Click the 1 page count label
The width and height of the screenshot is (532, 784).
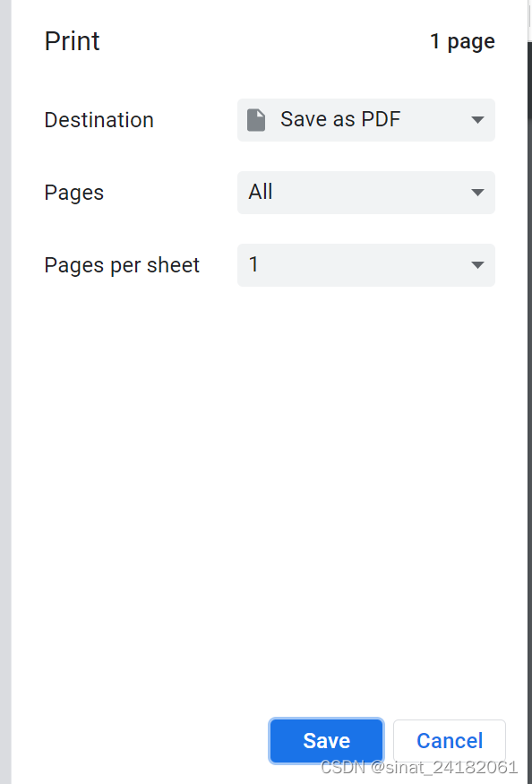click(x=462, y=41)
